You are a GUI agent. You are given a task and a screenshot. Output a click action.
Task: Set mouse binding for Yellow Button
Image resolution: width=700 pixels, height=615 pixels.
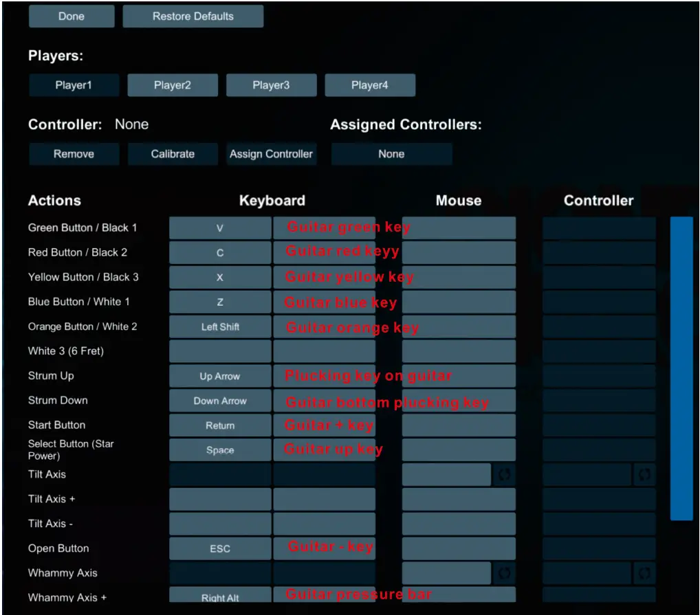(459, 278)
